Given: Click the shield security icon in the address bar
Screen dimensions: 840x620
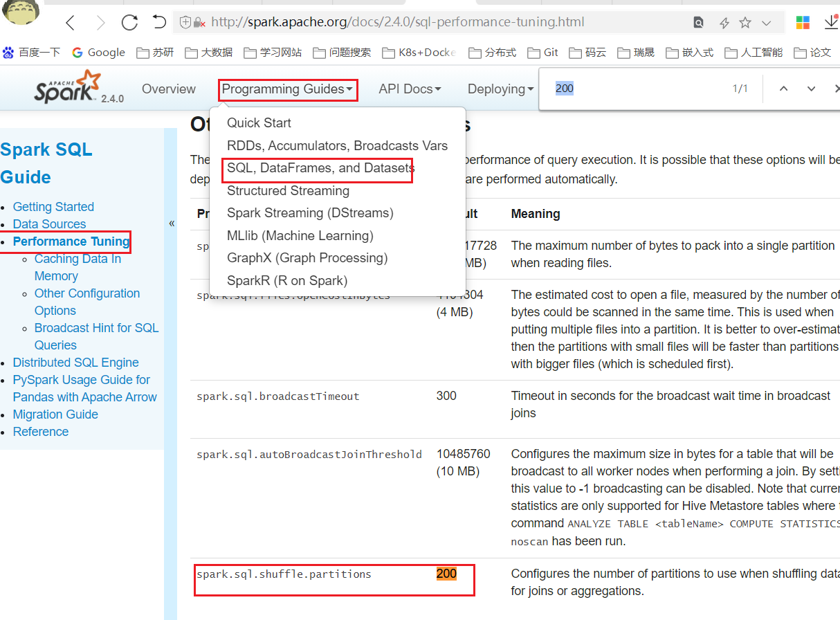Looking at the screenshot, I should (185, 21).
